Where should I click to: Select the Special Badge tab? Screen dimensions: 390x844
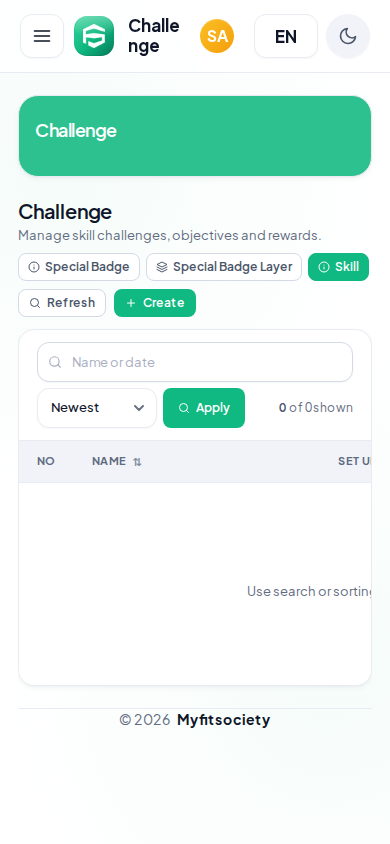(79, 267)
